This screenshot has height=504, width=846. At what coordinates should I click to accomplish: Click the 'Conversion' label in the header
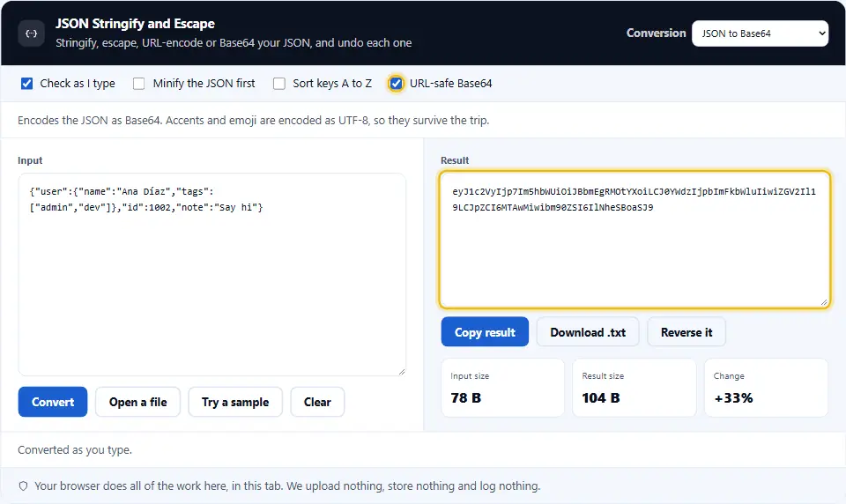[x=656, y=33]
